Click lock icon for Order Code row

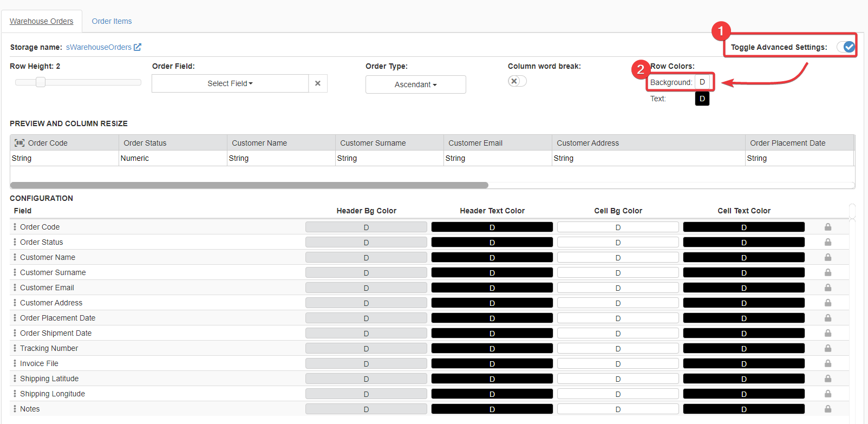(x=828, y=227)
